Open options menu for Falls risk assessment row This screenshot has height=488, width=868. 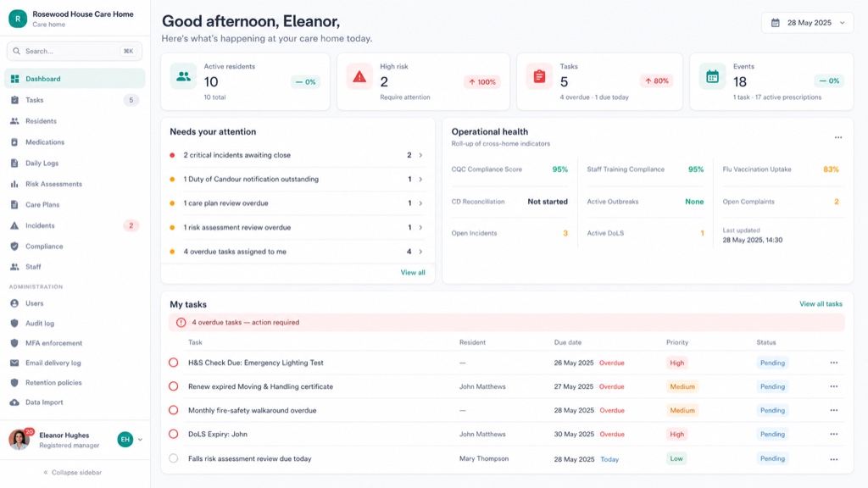click(x=834, y=459)
